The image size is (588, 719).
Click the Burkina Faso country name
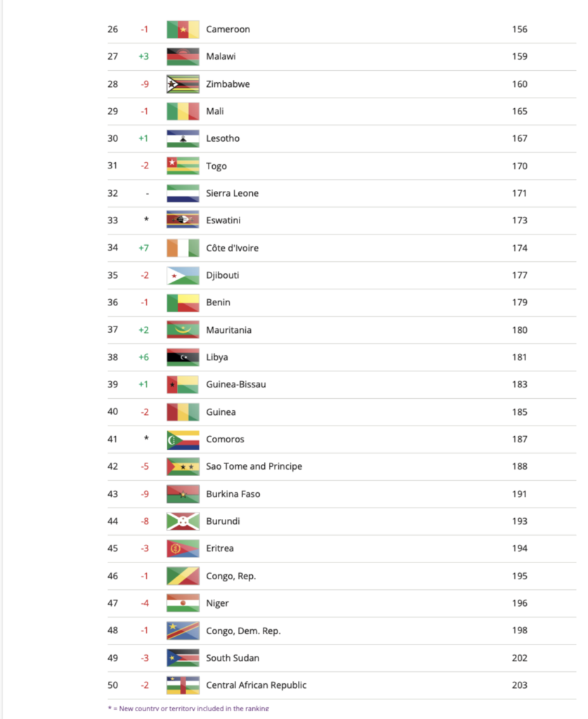[x=233, y=494]
